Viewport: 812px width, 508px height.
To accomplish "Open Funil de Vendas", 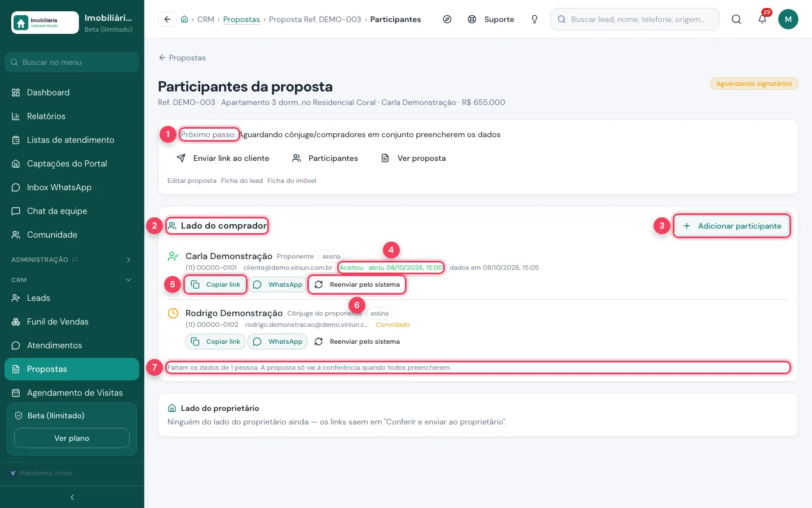I will (72, 322).
